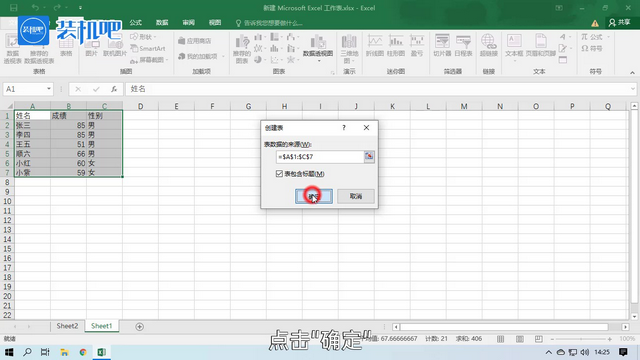Open the View (视图) ribbon tab
The image size is (640, 360).
click(x=215, y=23)
